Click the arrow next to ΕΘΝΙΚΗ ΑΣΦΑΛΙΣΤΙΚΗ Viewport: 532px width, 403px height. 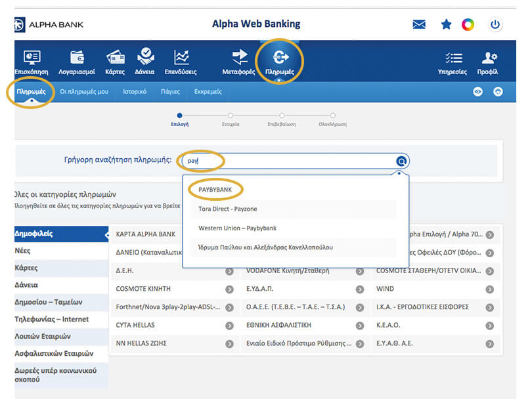point(360,326)
